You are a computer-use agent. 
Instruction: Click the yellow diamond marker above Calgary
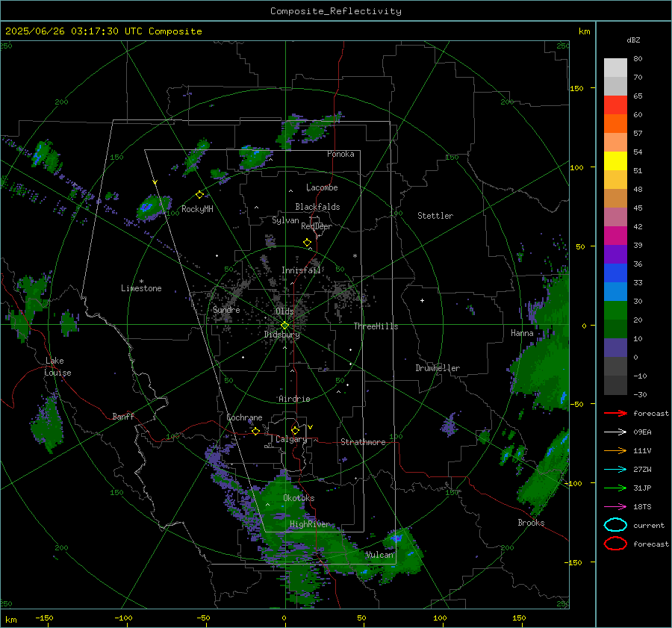295,430
